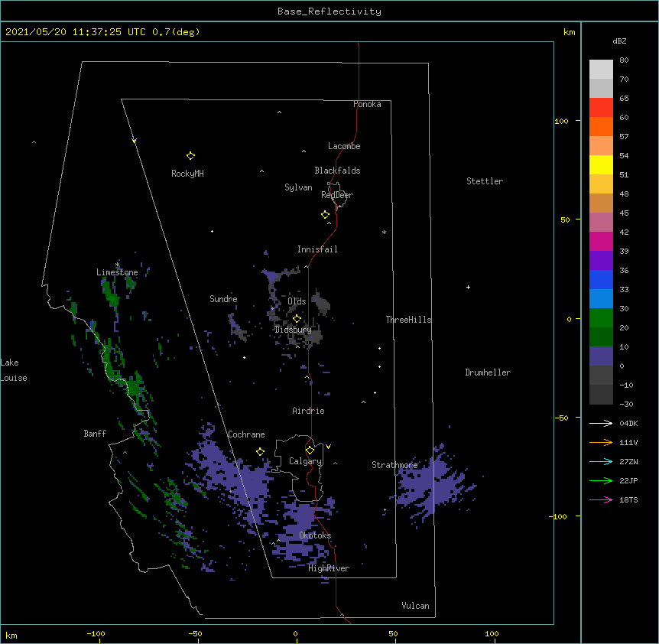Click the HighRiver label
This screenshot has width=659, height=644.
click(329, 568)
